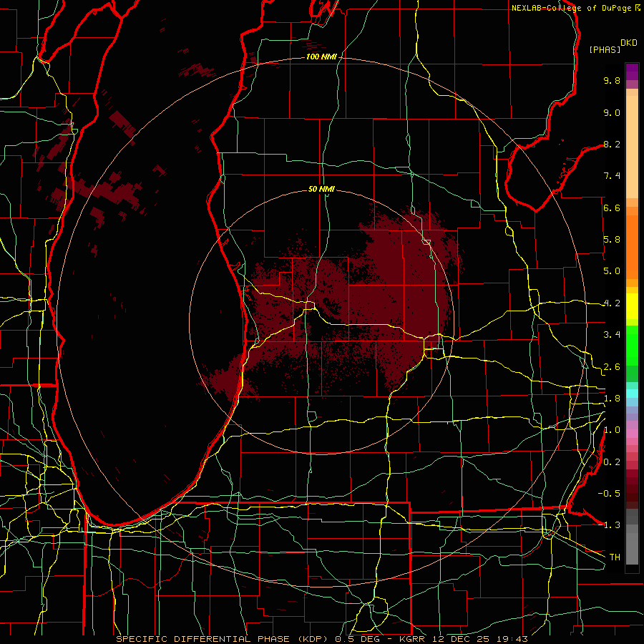Click the peach section of the color bar
This screenshot has height=644, width=644.
click(x=632, y=144)
